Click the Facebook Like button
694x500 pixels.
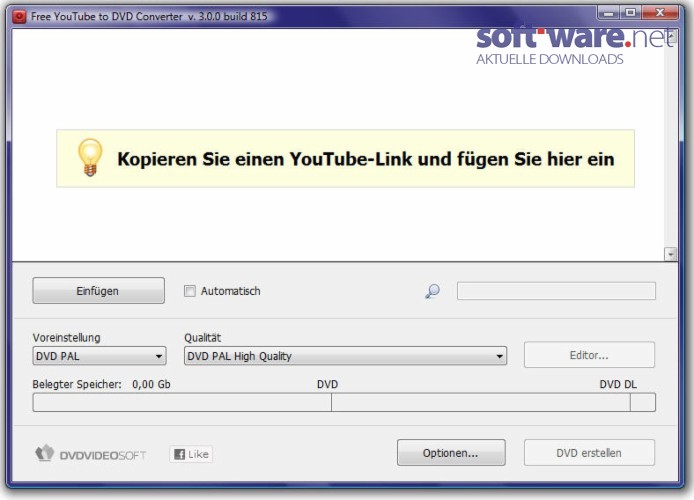(x=191, y=454)
